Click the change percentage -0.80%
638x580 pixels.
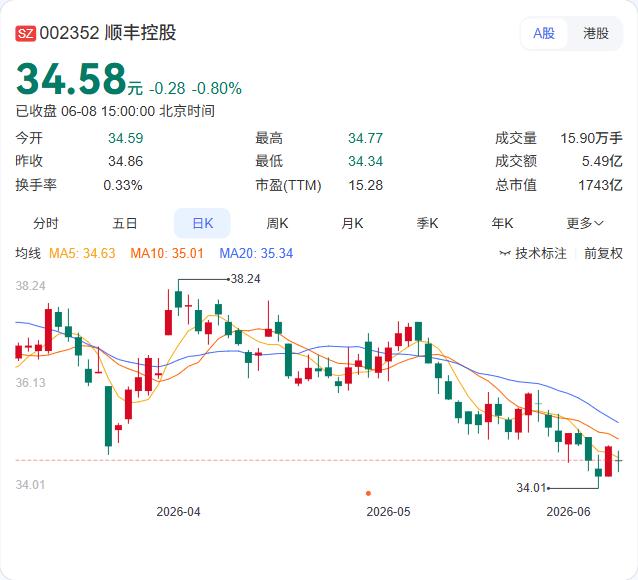216,88
